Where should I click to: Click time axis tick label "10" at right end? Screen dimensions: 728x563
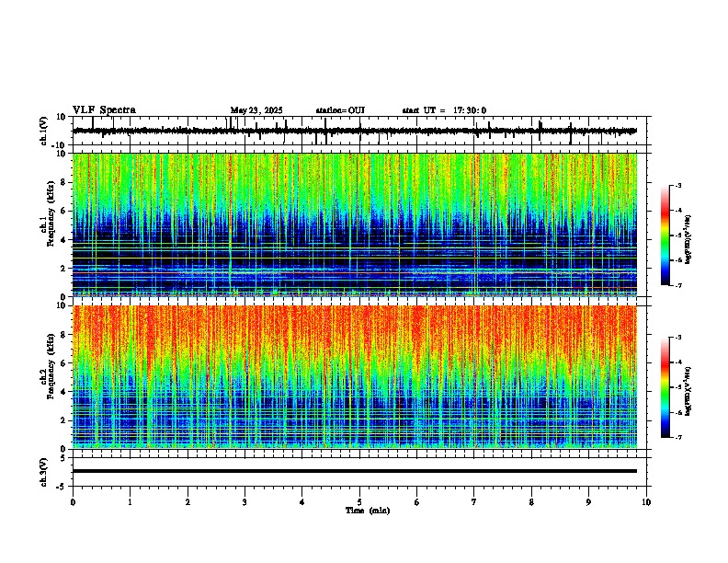point(646,502)
